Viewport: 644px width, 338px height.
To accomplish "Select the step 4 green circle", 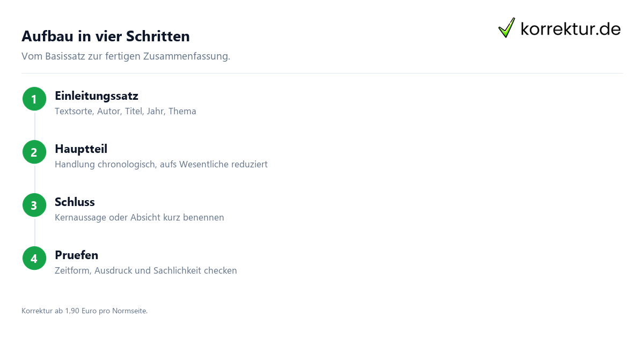I will point(34,258).
